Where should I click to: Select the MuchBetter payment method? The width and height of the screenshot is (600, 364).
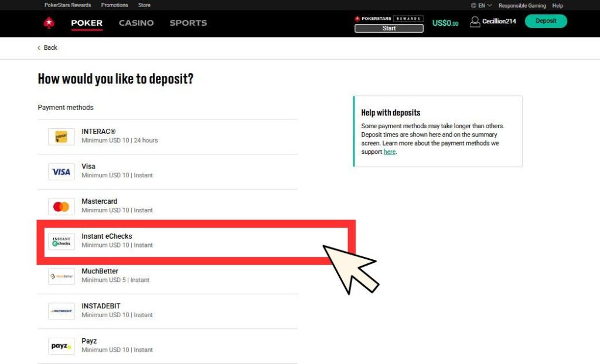pyautogui.click(x=167, y=276)
